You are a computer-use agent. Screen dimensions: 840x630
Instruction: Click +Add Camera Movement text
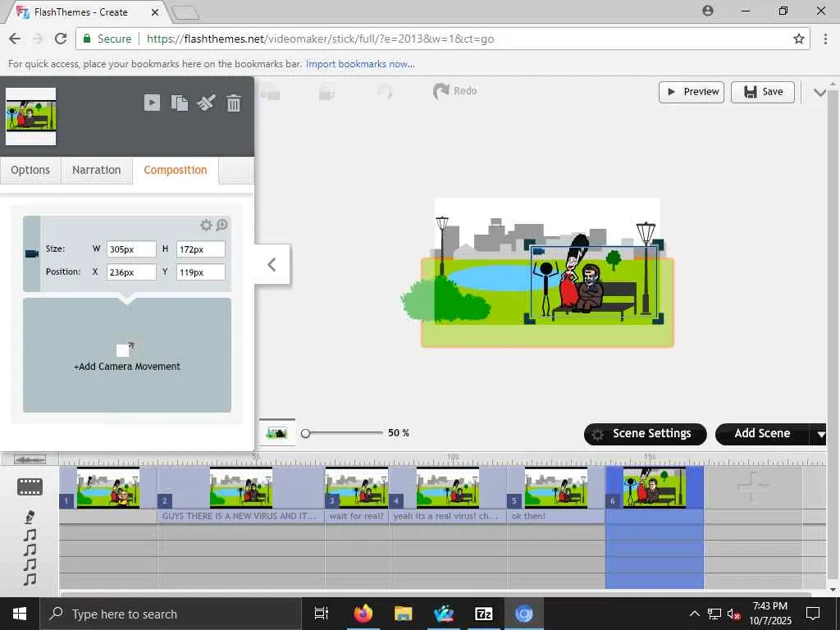pyautogui.click(x=127, y=367)
